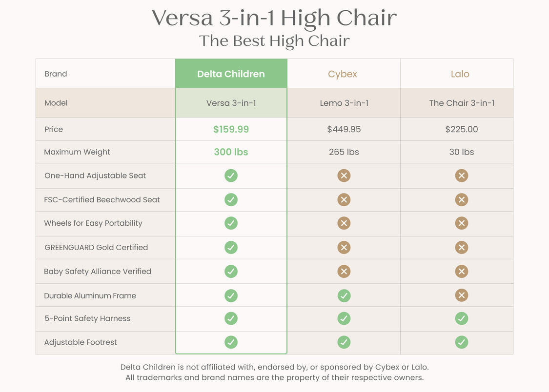Viewport: 549px width, 392px height.
Task: Click Lalo's FSC-Certified Beechwood Seat X icon
Action: [462, 200]
